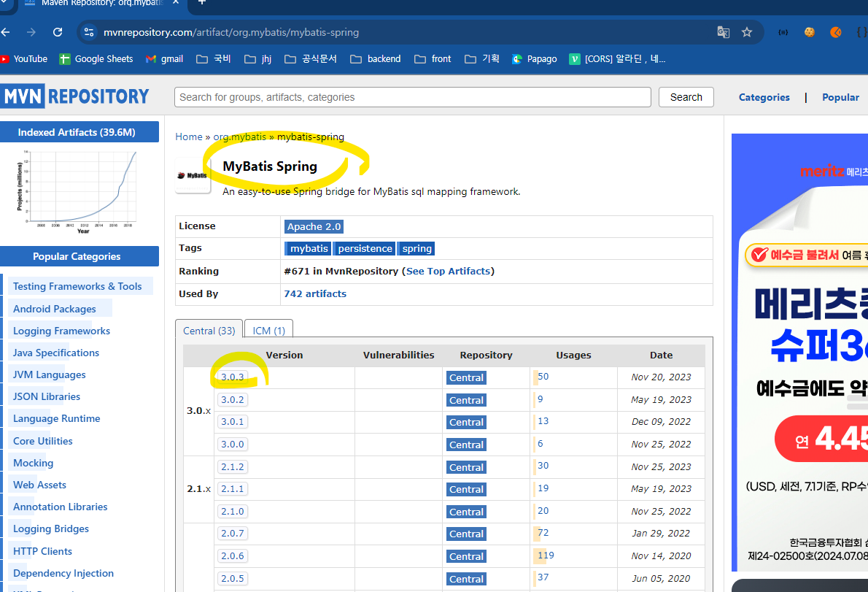Open the 국비 bookmark folder
Screen dimensions: 868x592
pyautogui.click(x=214, y=58)
